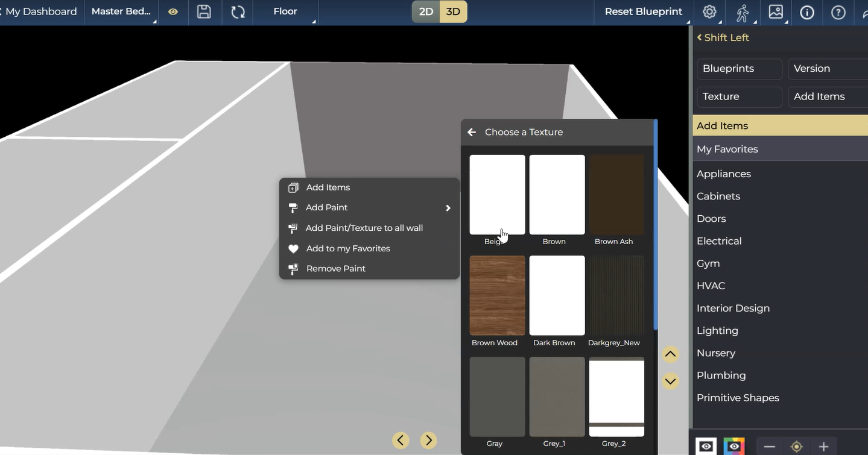Image resolution: width=868 pixels, height=455 pixels.
Task: Click the zoom out minus icon
Action: (769, 447)
